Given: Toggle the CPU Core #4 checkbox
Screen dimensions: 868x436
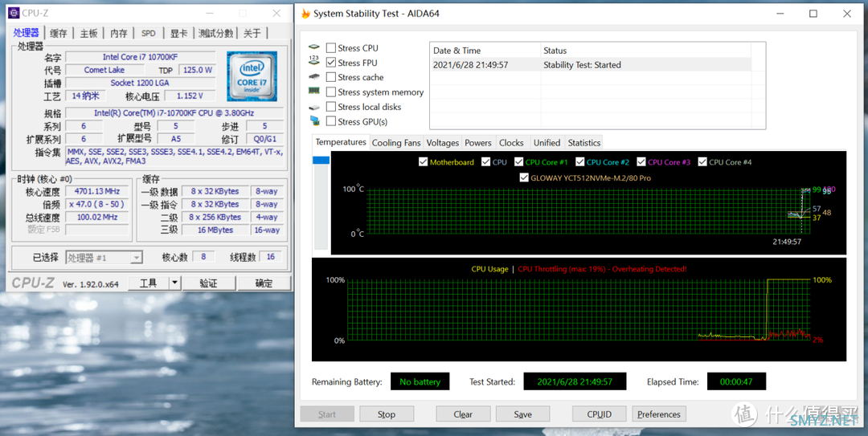Looking at the screenshot, I should [702, 162].
